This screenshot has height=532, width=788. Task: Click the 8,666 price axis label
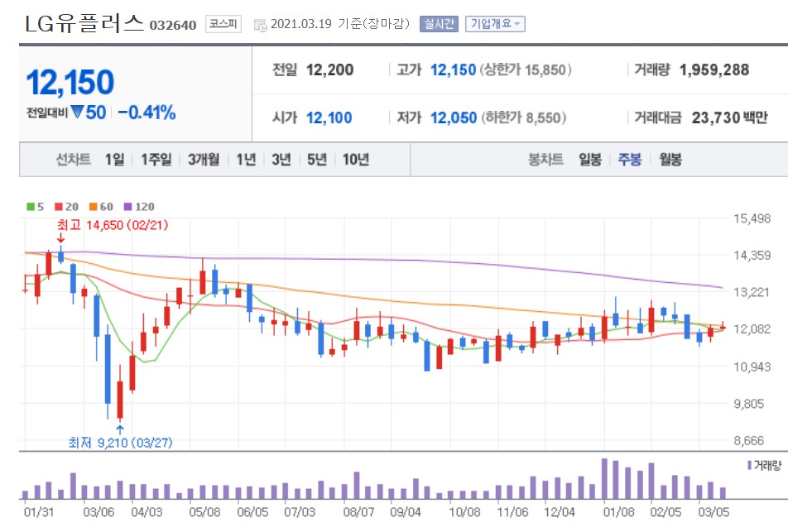tap(749, 441)
